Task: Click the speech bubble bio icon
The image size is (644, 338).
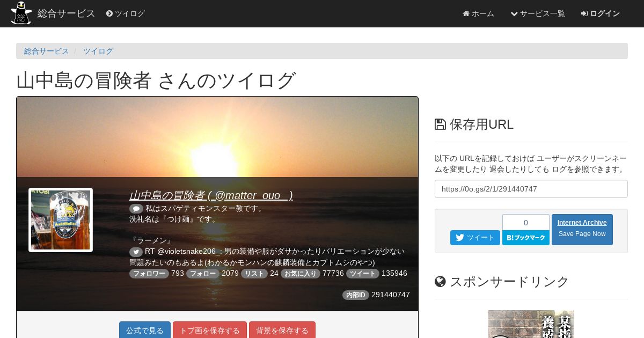Action: click(136, 209)
